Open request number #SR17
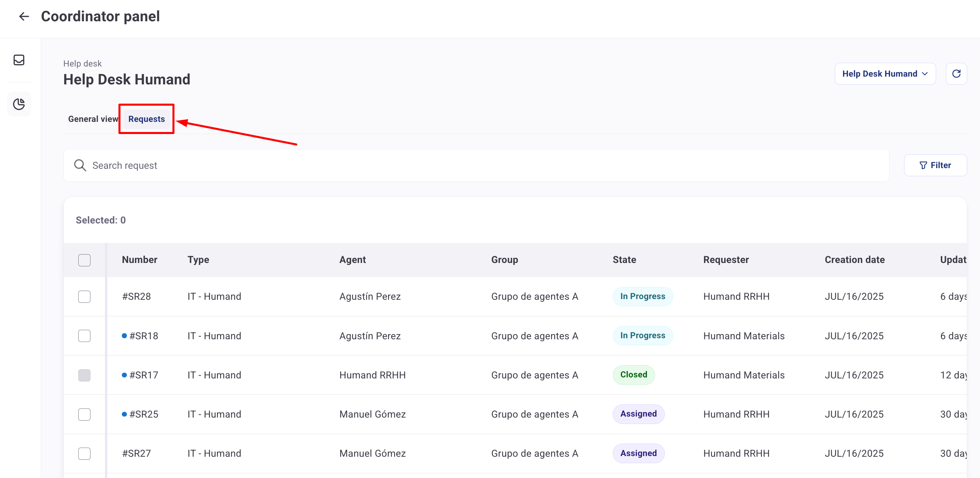This screenshot has width=980, height=478. [143, 375]
